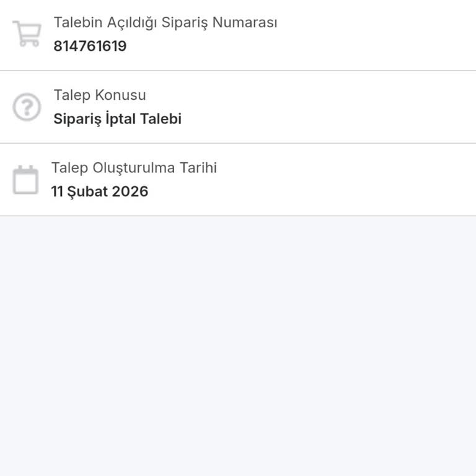The image size is (476, 476).
Task: Click the divider line under the request topic
Action: click(x=238, y=143)
